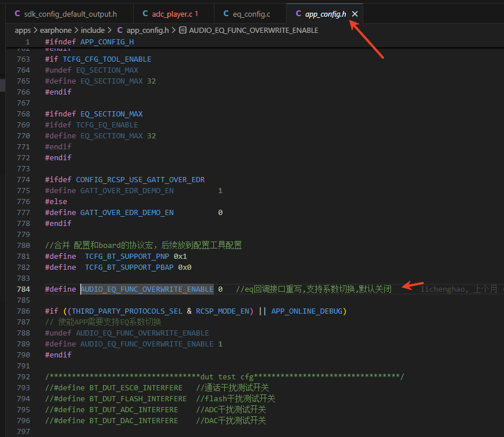Click TCFG_BT_SUPPORT_PBAP macro name
Screen dimensions: 504x437
coord(129,268)
